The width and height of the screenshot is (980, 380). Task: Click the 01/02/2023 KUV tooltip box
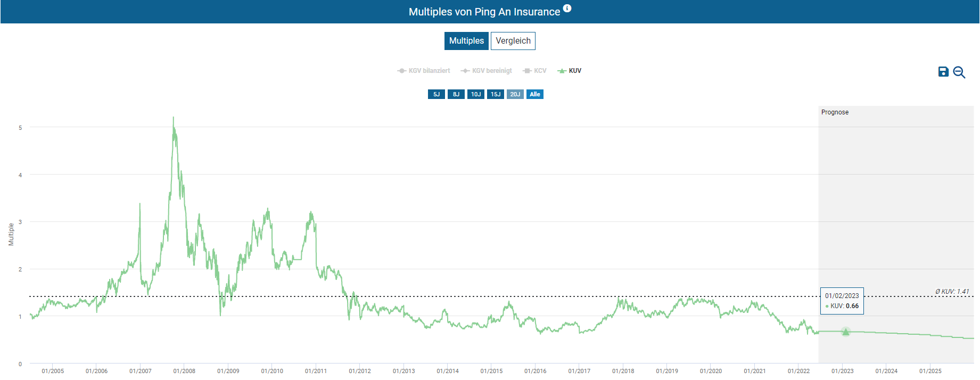click(842, 301)
